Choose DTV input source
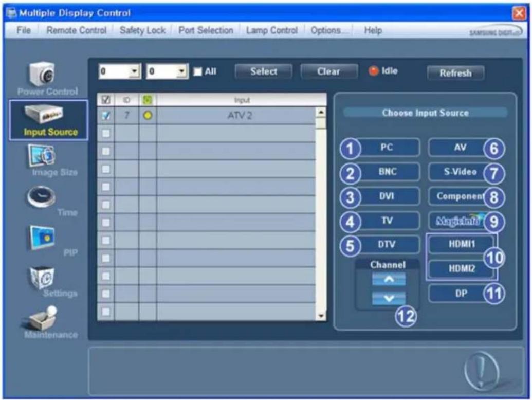 tap(387, 244)
